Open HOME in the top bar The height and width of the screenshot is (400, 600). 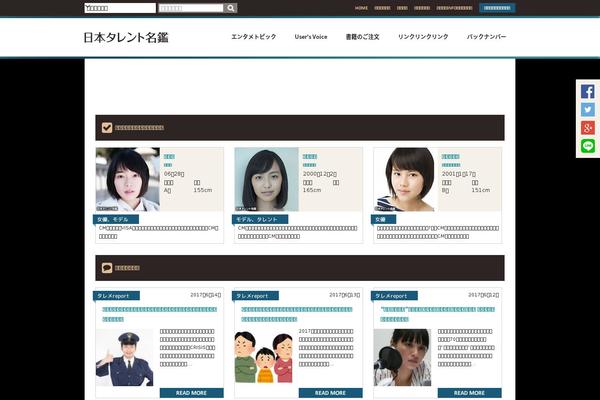[x=361, y=8]
